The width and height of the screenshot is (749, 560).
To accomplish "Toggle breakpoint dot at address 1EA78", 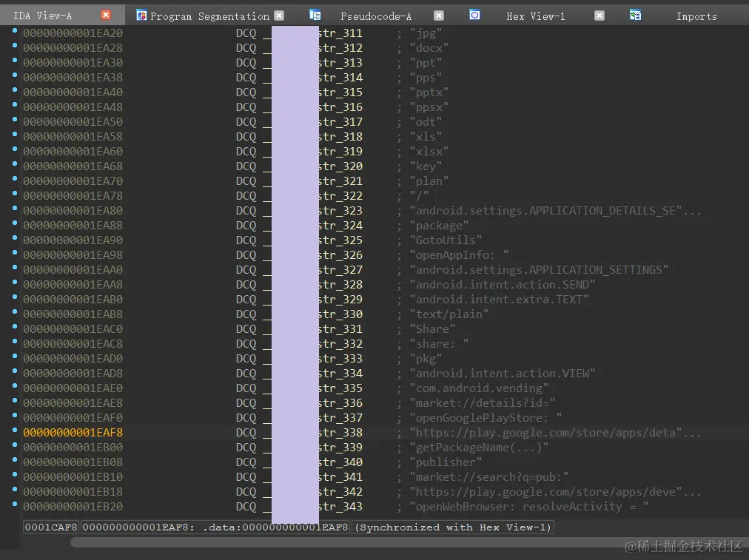I will tap(15, 193).
